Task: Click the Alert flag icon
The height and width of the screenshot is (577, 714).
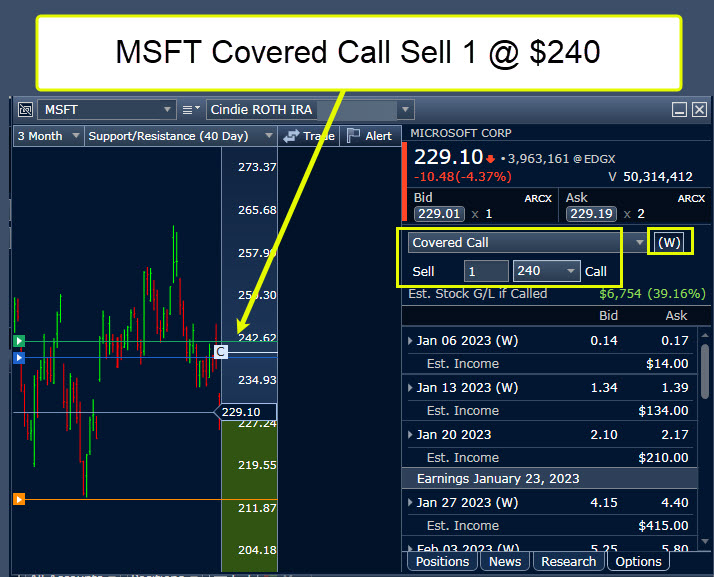Action: (352, 136)
